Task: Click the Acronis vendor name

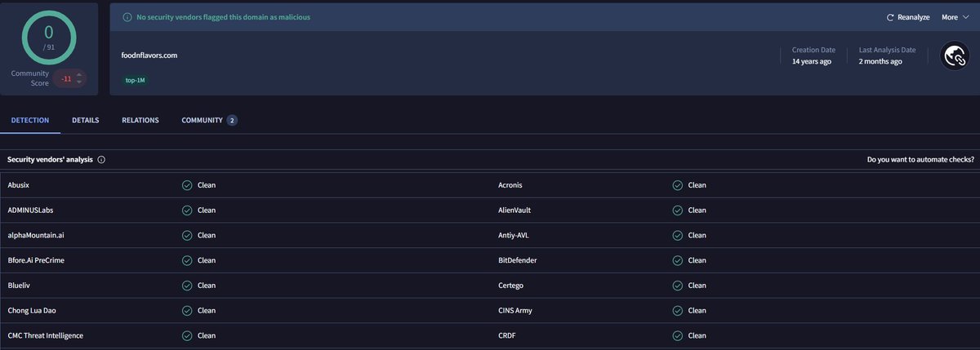Action: click(x=511, y=185)
